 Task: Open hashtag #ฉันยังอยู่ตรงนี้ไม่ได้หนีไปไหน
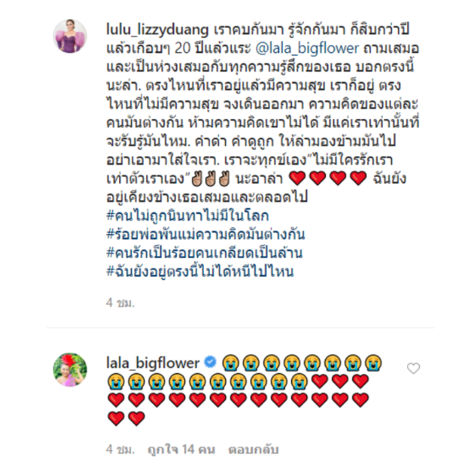[200, 272]
